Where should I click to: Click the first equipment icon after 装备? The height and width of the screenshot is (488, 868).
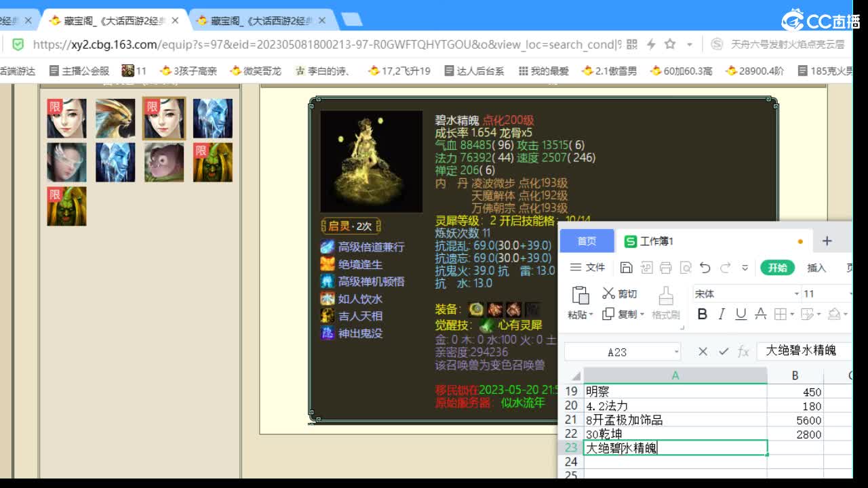pos(477,309)
